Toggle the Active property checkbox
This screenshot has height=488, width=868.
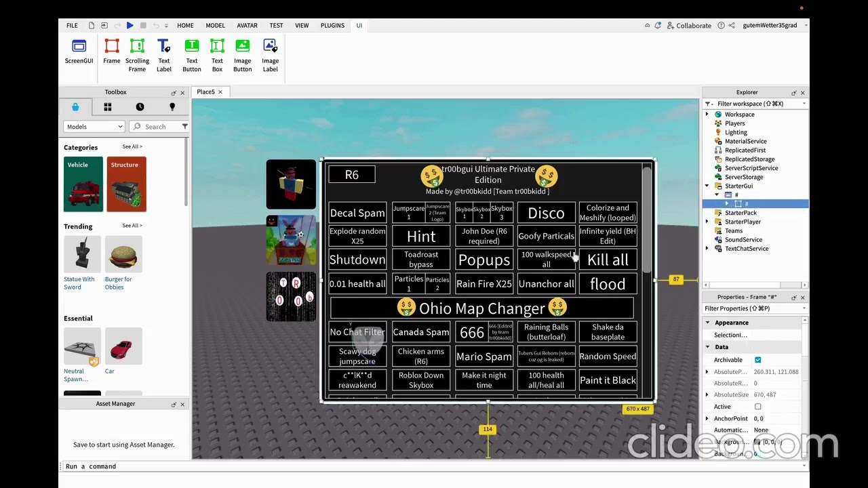click(x=757, y=407)
